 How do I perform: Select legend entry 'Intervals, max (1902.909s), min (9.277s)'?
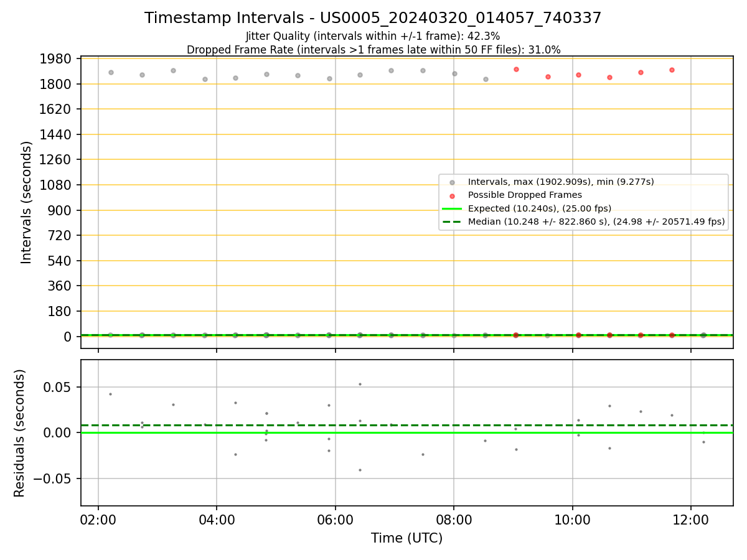[x=561, y=182]
